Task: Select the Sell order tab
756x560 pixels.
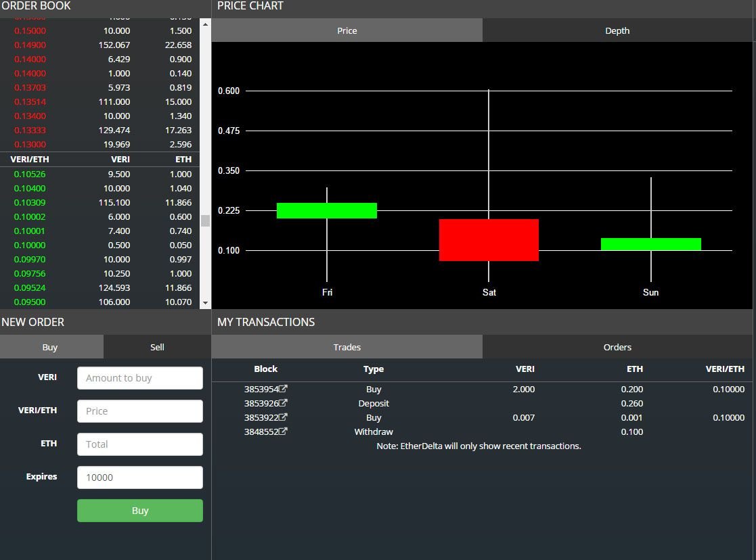Action: (157, 347)
